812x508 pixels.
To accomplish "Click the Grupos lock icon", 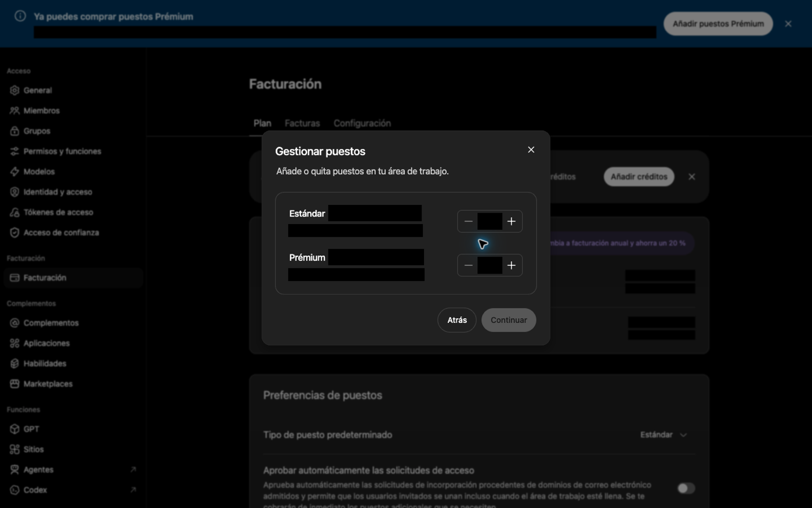I will coord(14,131).
